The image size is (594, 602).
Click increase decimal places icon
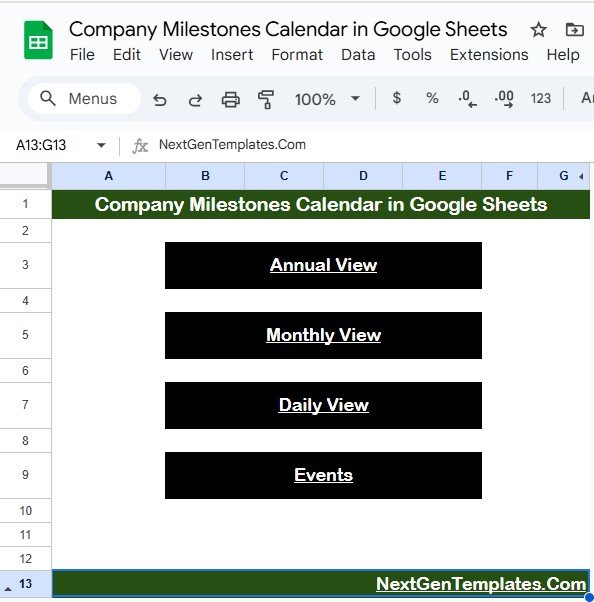click(504, 99)
